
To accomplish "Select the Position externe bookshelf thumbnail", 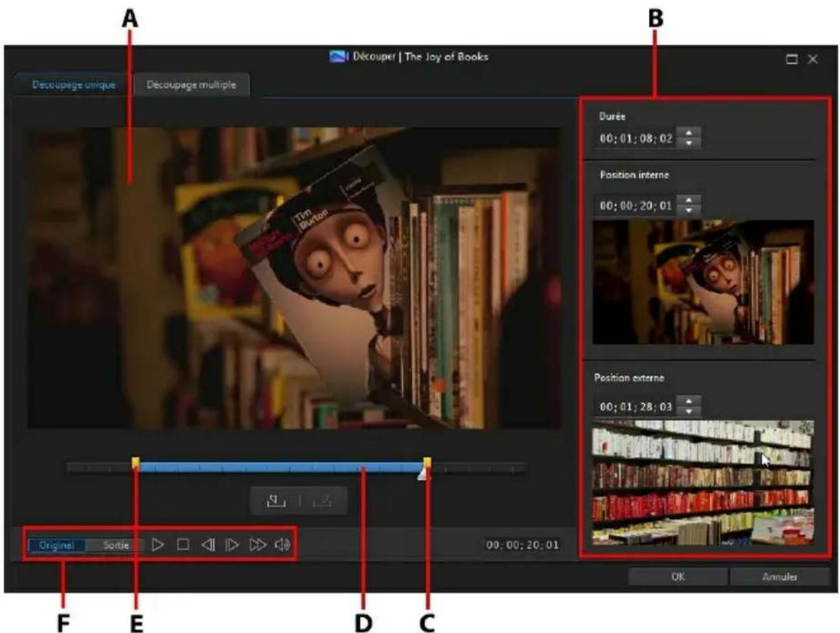I will tap(703, 482).
